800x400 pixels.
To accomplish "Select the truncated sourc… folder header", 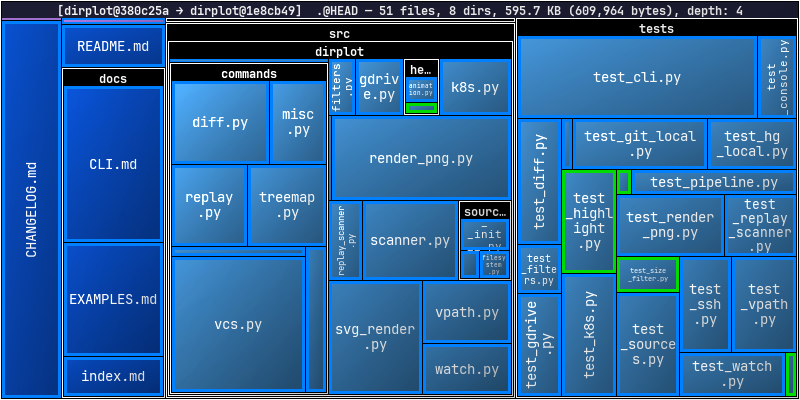I will (x=485, y=211).
